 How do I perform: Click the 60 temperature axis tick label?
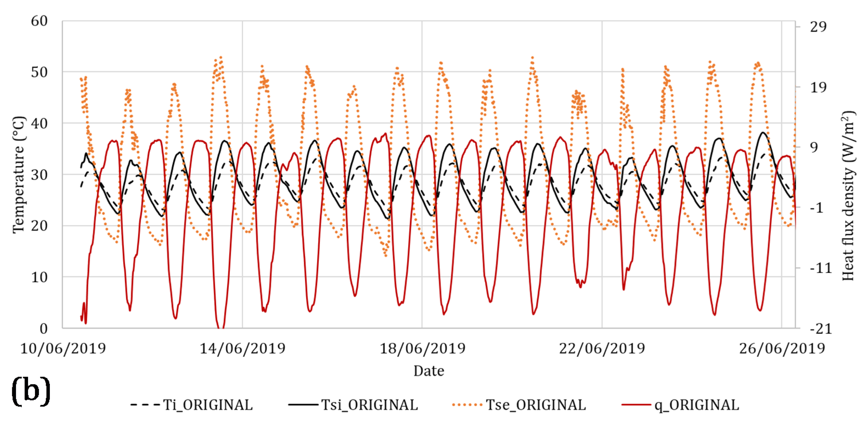click(39, 21)
